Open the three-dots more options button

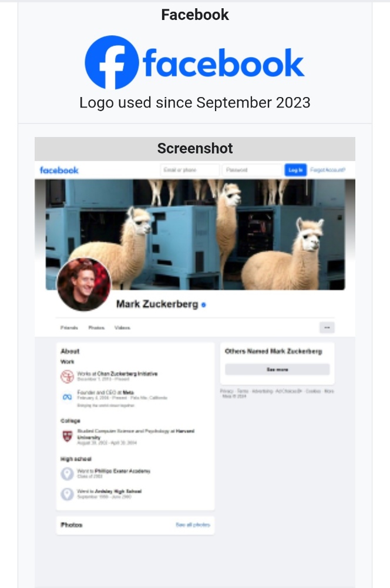pyautogui.click(x=327, y=328)
